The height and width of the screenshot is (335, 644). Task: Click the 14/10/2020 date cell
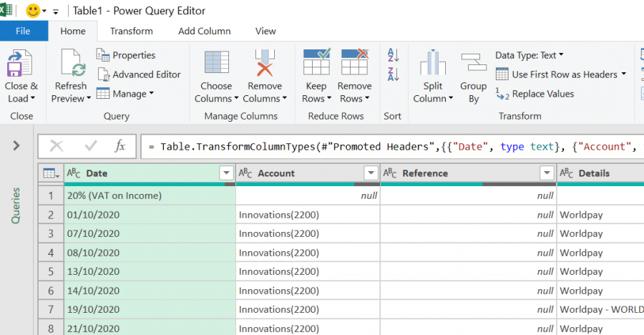(x=150, y=291)
